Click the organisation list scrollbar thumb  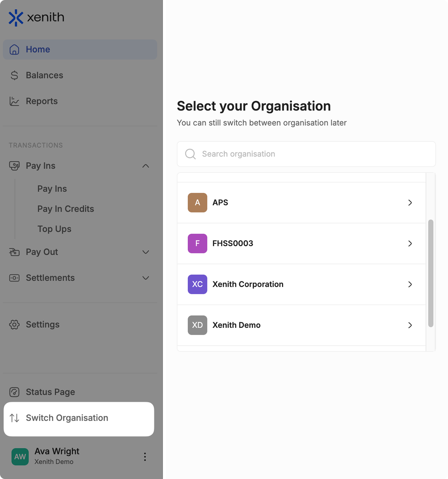pos(431,273)
